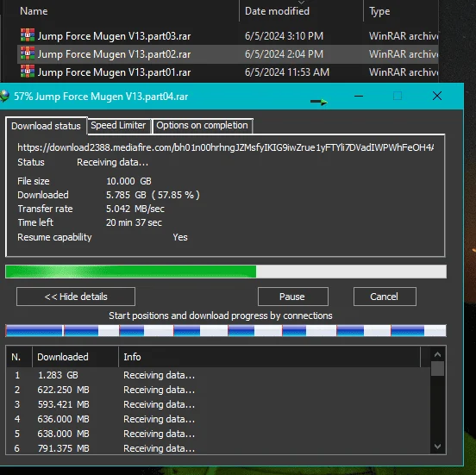Sort Explorer files by Type column
The width and height of the screenshot is (476, 475).
379,11
